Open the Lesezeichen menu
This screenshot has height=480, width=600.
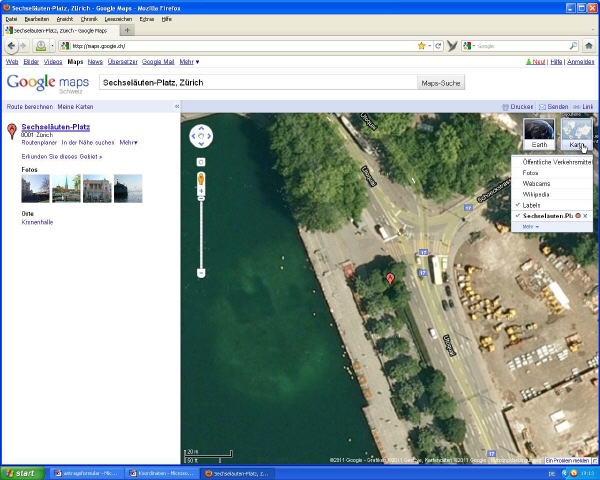(118, 19)
